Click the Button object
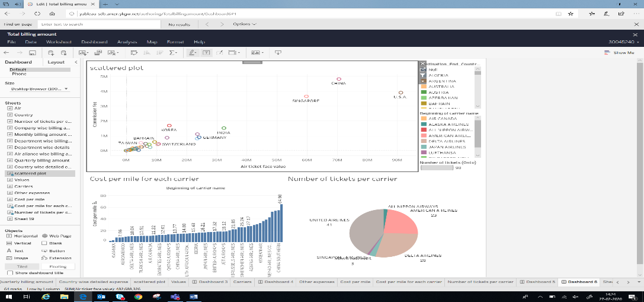Screen dimensions: 644x302 (x=53, y=250)
